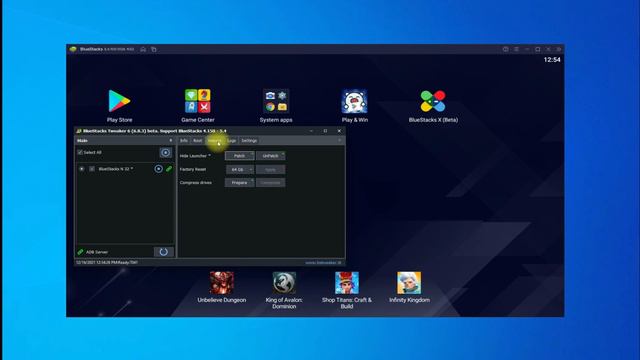Select the highlighted tab between Root and Logs
The width and height of the screenshot is (640, 360).
click(215, 140)
